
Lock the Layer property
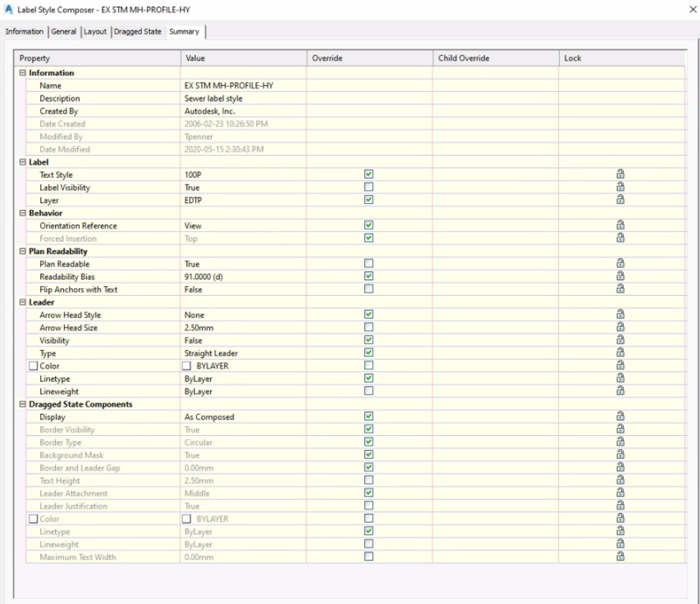coord(619,200)
